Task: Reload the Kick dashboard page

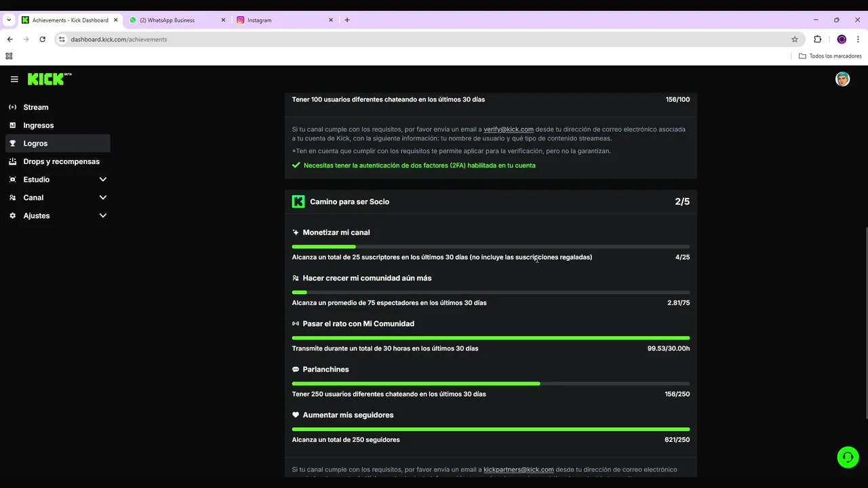Action: click(x=42, y=39)
